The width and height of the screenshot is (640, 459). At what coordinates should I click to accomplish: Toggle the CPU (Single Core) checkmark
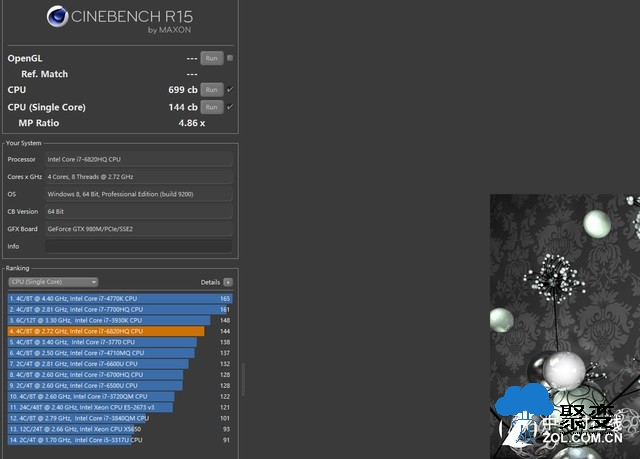(x=230, y=107)
